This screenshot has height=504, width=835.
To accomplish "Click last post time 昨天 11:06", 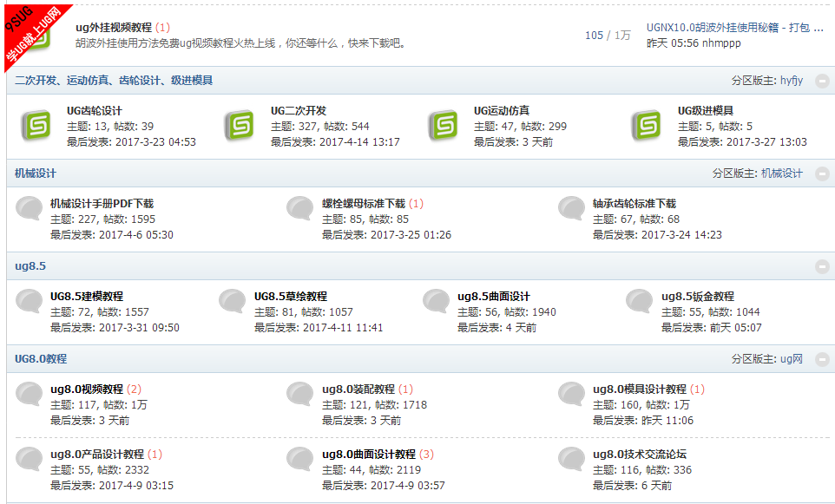I will (667, 421).
